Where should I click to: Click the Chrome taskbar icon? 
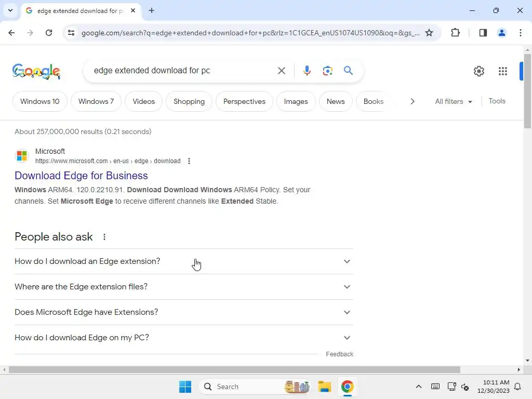(347, 387)
